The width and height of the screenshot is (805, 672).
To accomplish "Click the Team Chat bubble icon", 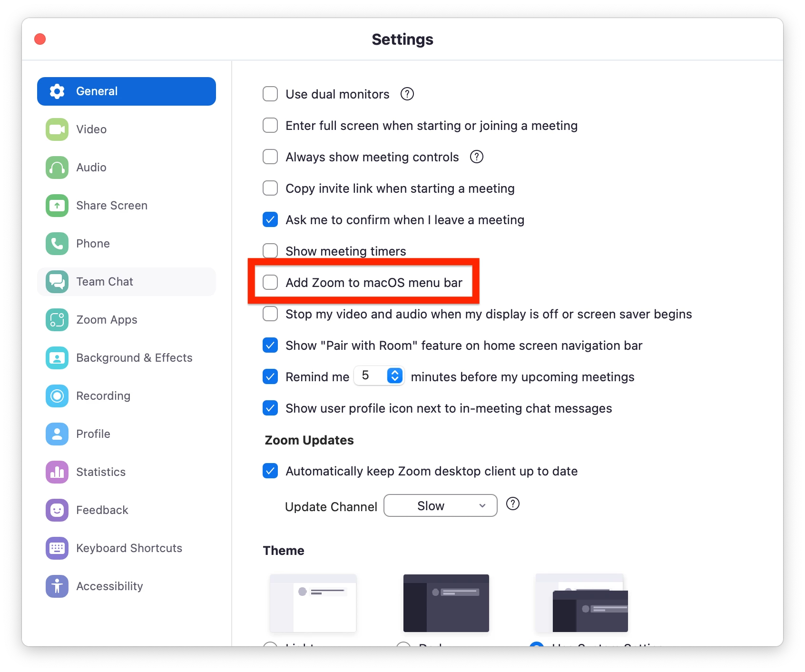I will pos(57,282).
